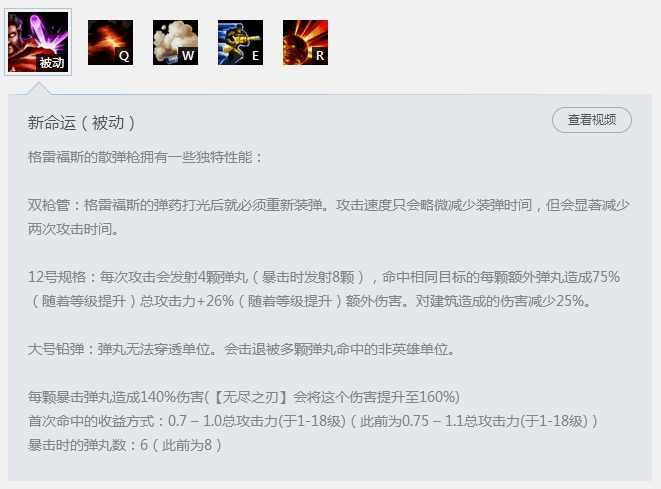The height and width of the screenshot is (489, 661).
Task: Click the E letter badge on dash icon
Action: (255, 56)
